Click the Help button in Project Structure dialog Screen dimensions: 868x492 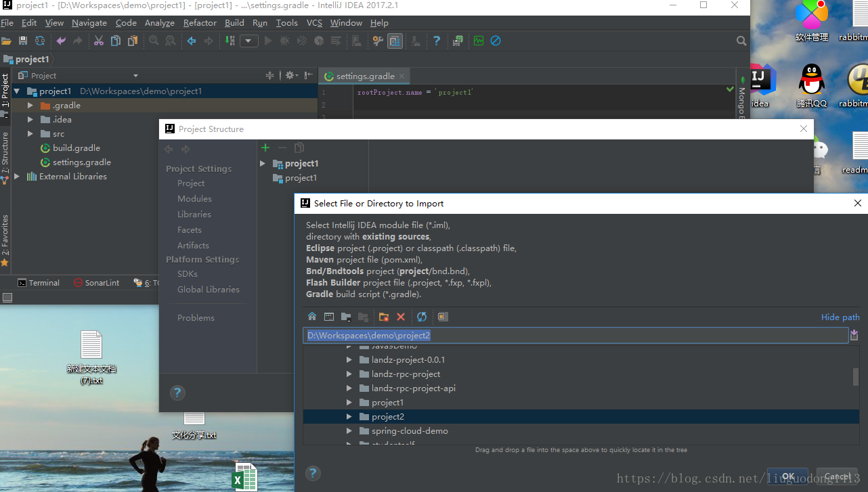(177, 393)
